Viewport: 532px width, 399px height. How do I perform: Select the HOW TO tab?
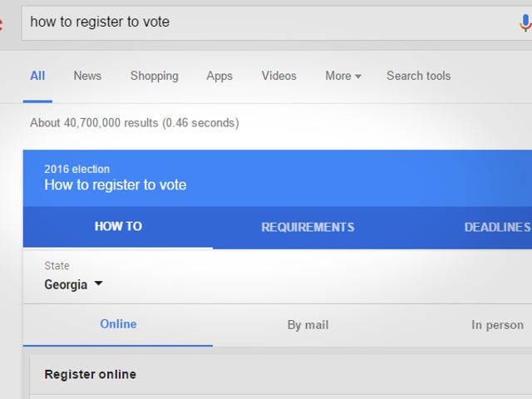tap(118, 226)
